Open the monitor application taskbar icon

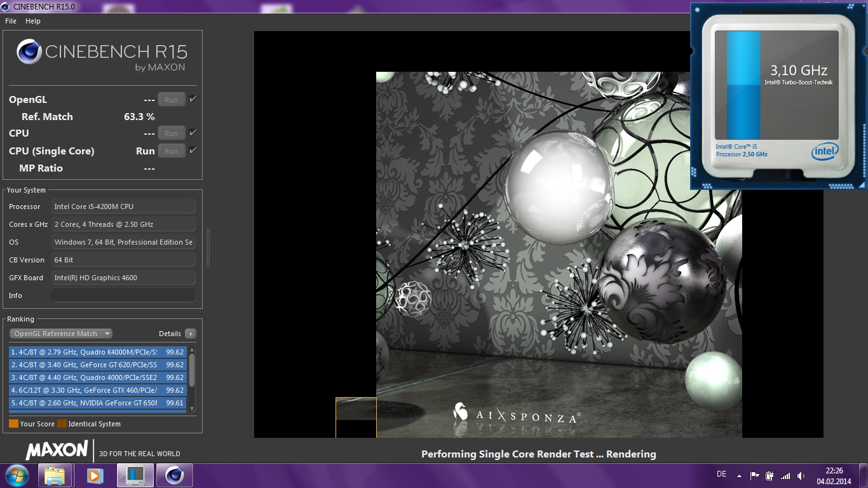click(x=135, y=475)
